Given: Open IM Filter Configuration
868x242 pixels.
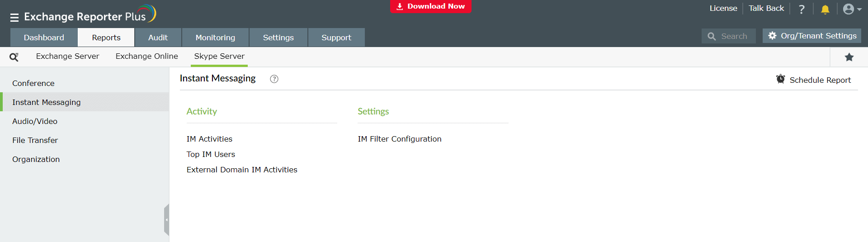Looking at the screenshot, I should [400, 139].
